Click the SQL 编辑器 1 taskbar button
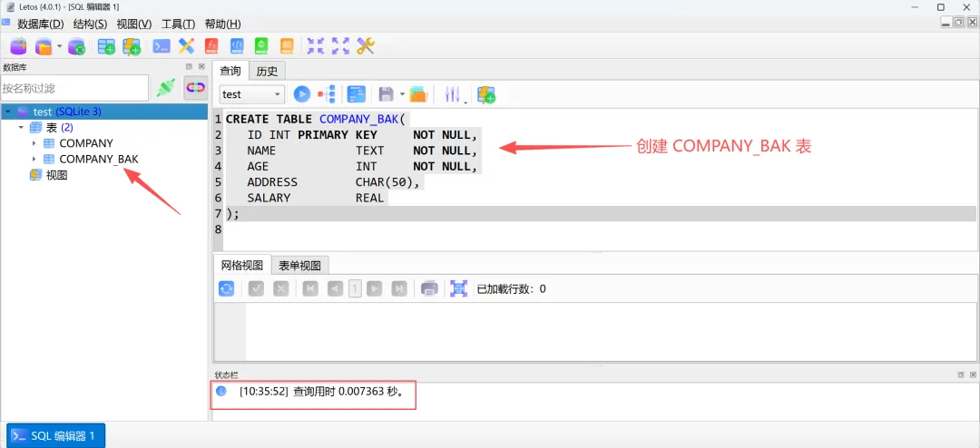The height and width of the screenshot is (448, 980). tap(55, 435)
